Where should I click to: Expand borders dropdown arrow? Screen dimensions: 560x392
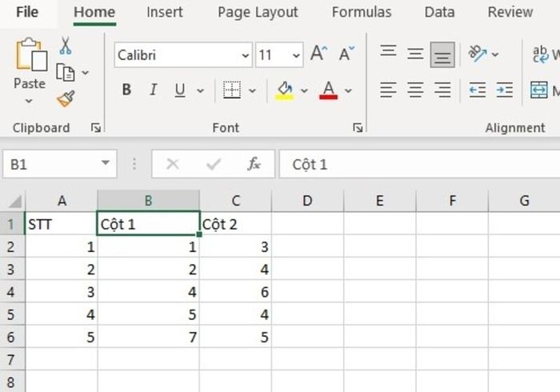(252, 90)
